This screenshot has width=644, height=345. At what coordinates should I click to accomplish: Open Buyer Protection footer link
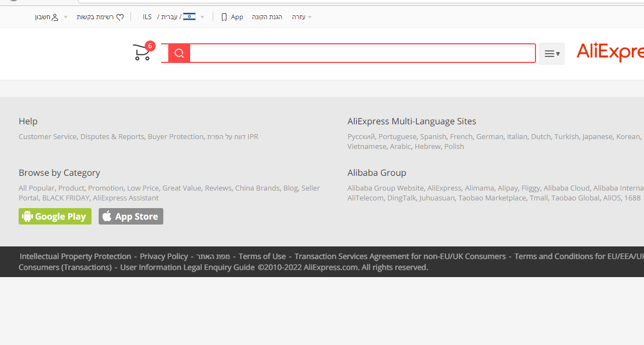click(x=175, y=136)
